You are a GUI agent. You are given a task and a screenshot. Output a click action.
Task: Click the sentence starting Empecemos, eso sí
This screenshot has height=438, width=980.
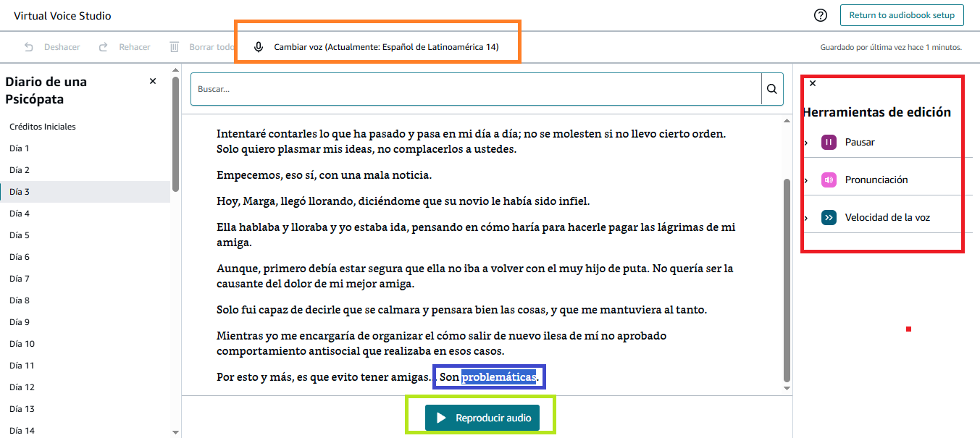tap(324, 176)
